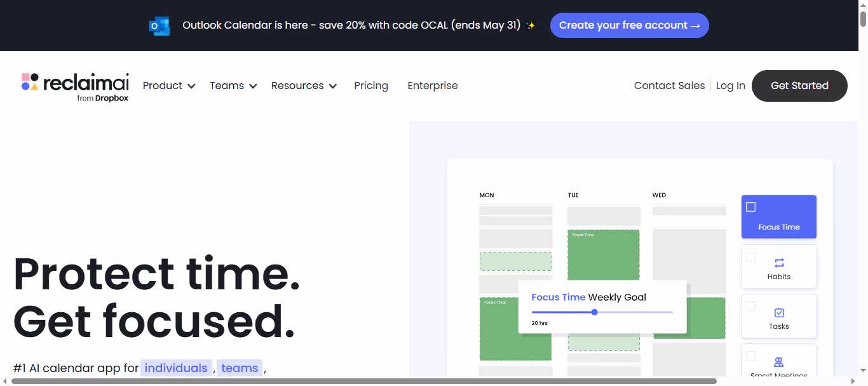Click the Smart Meetings people icon
This screenshot has height=386, width=868.
pyautogui.click(x=779, y=362)
